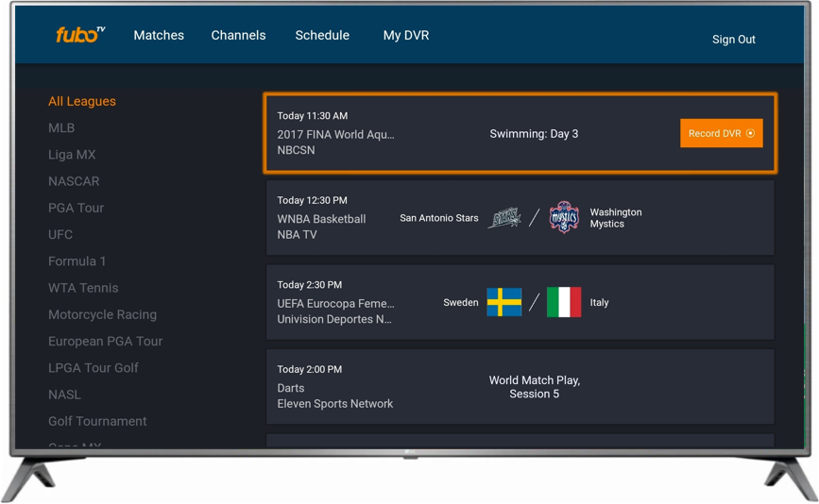819x504 pixels.
Task: Click the San Antonio Stars team logo
Action: (x=504, y=218)
